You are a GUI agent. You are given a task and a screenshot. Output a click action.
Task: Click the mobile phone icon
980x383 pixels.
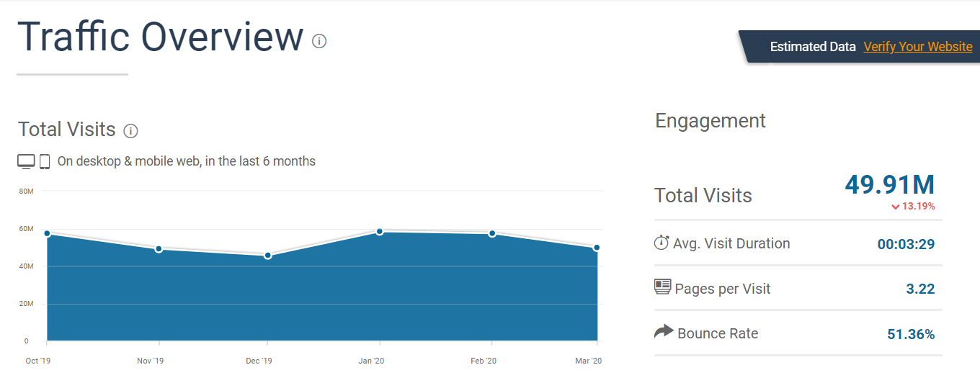coord(45,161)
